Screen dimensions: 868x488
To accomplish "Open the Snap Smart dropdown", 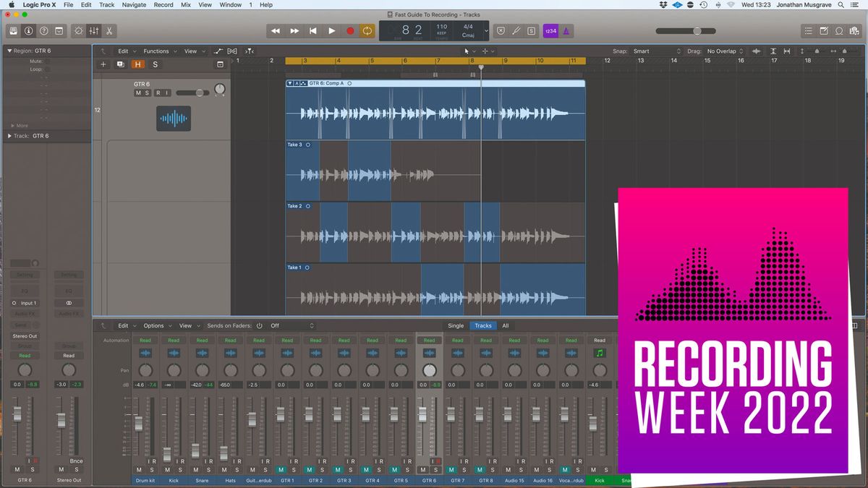I will [x=655, y=51].
